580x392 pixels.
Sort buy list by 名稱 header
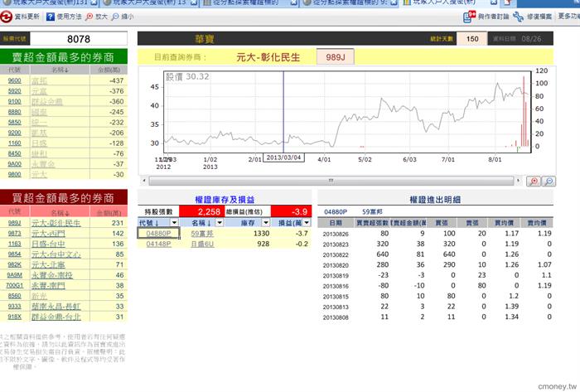tap(60, 213)
